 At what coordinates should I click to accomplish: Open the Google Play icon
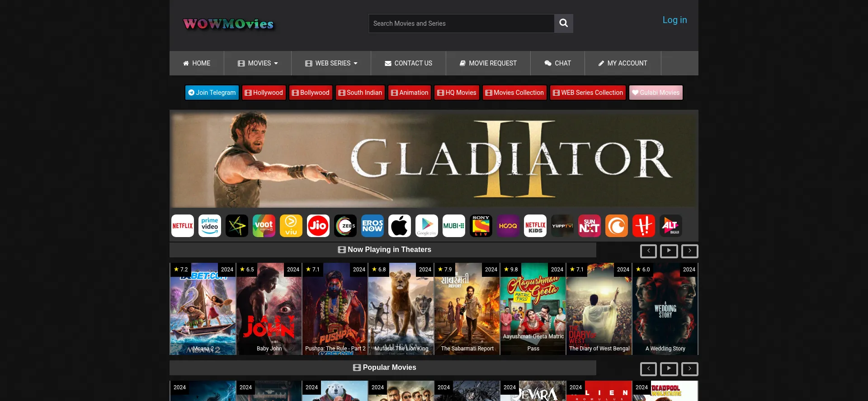(x=427, y=226)
